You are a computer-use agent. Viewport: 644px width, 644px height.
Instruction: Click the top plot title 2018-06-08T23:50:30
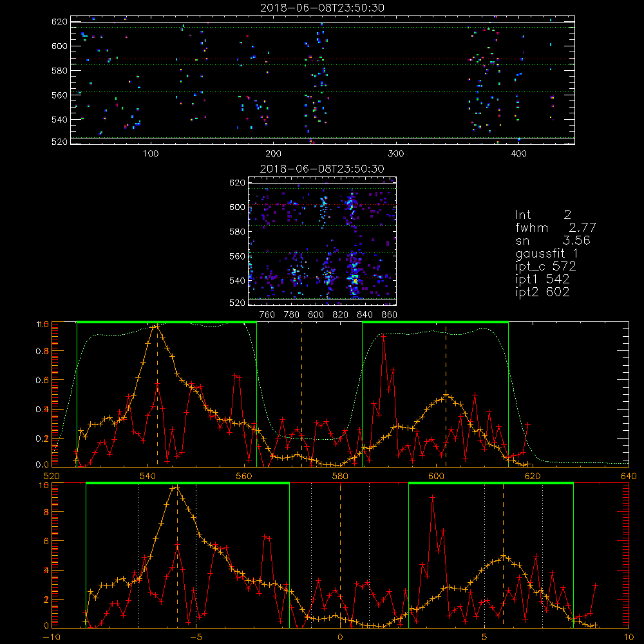[x=323, y=8]
